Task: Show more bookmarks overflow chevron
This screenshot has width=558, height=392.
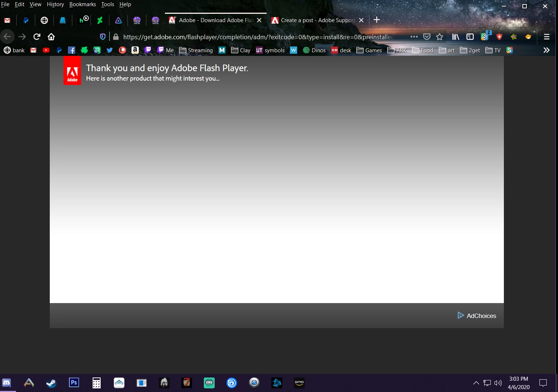Action: tap(546, 50)
